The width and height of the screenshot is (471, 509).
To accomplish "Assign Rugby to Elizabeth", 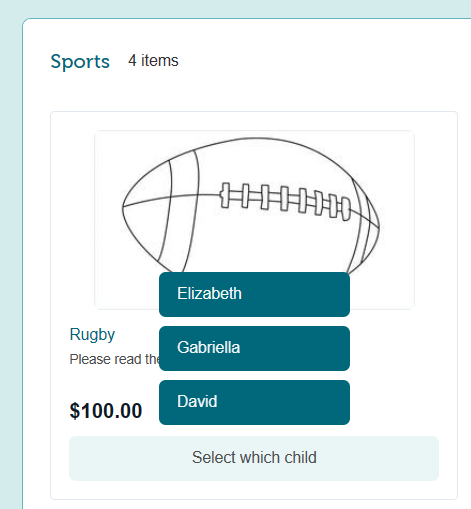I will (254, 294).
